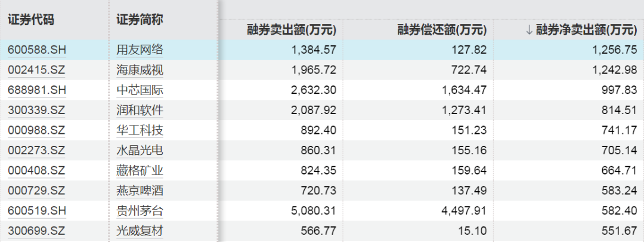Select repayment value 722.74
This screenshot has width=644, height=242.
coord(469,70)
